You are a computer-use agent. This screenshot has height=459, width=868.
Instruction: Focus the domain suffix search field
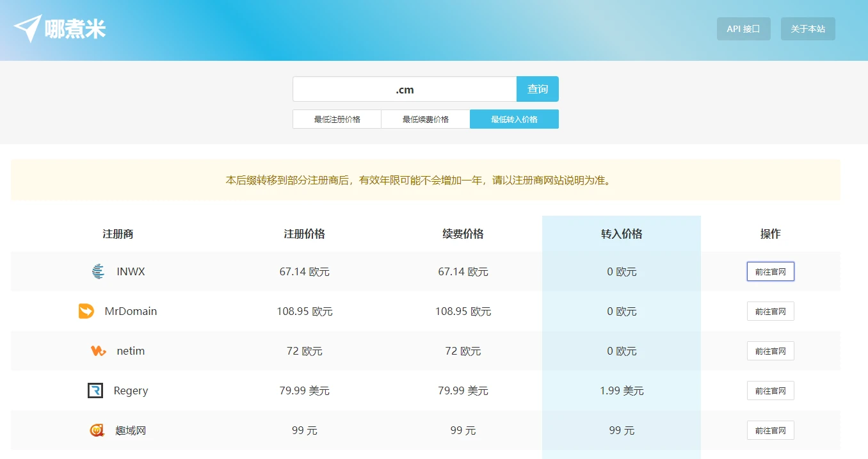click(405, 90)
